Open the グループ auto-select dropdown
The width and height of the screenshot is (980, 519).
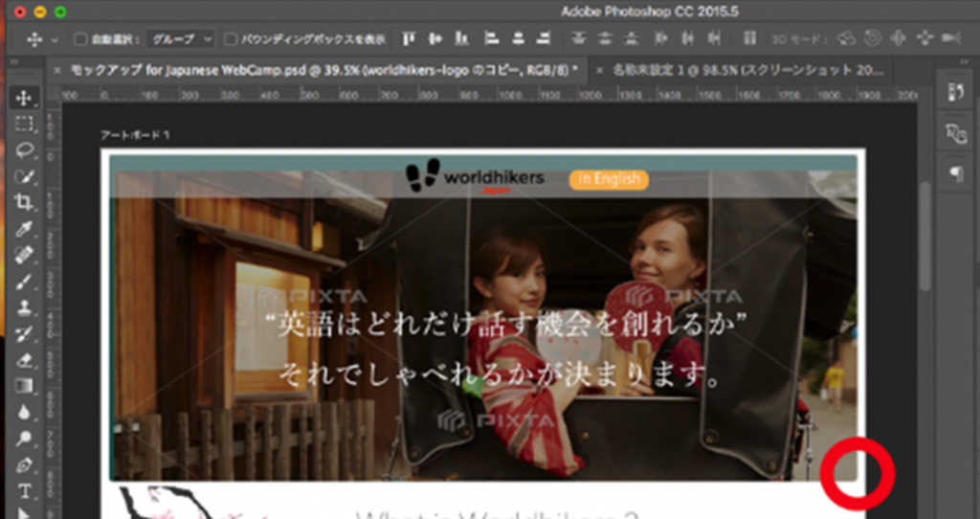181,39
